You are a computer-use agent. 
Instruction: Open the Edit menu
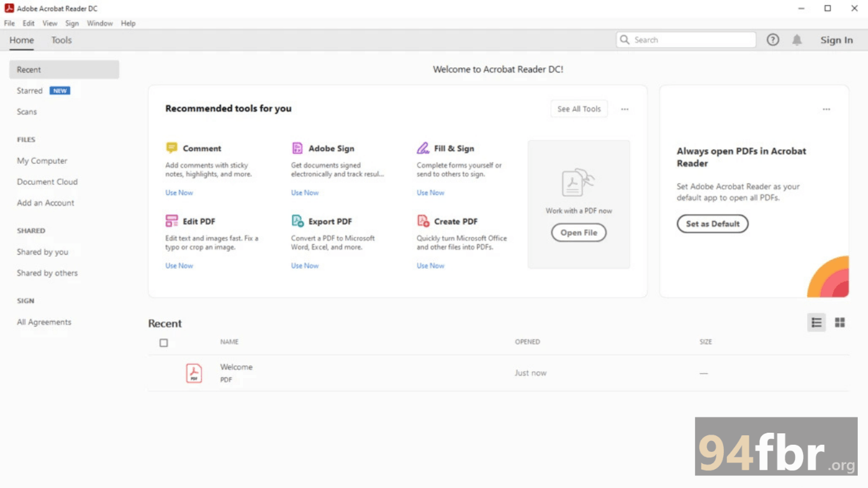tap(29, 24)
